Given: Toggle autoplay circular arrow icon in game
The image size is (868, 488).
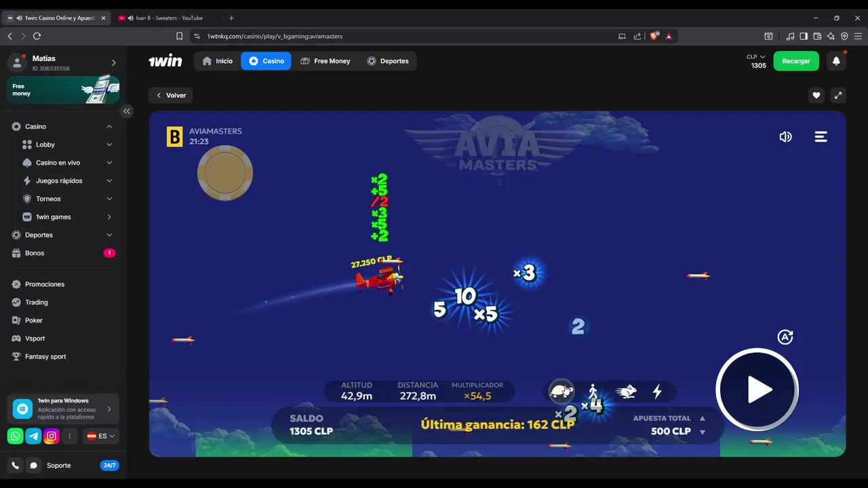Looking at the screenshot, I should 785,337.
